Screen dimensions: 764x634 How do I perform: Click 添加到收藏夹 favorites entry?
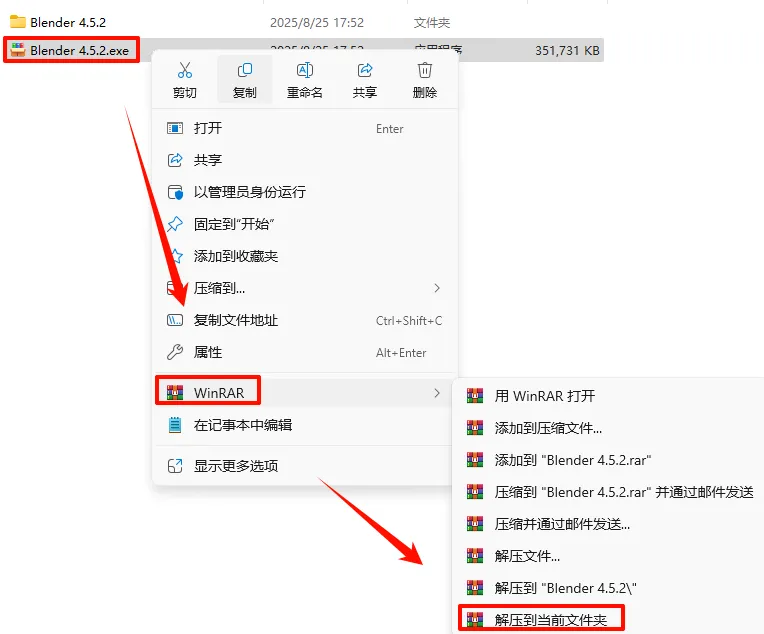point(305,256)
